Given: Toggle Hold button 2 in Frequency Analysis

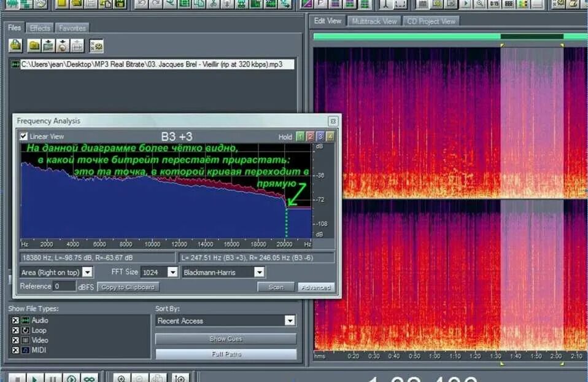Looking at the screenshot, I should pyautogui.click(x=310, y=136).
